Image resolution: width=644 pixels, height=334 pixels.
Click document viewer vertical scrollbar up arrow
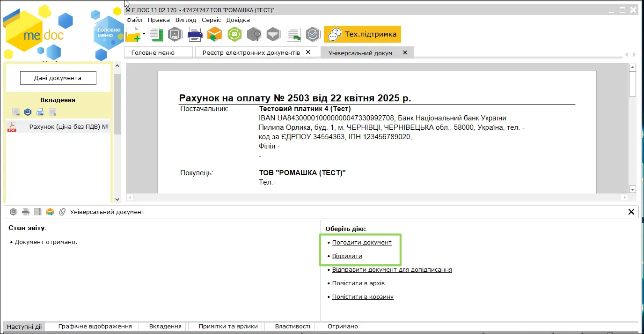(x=632, y=67)
